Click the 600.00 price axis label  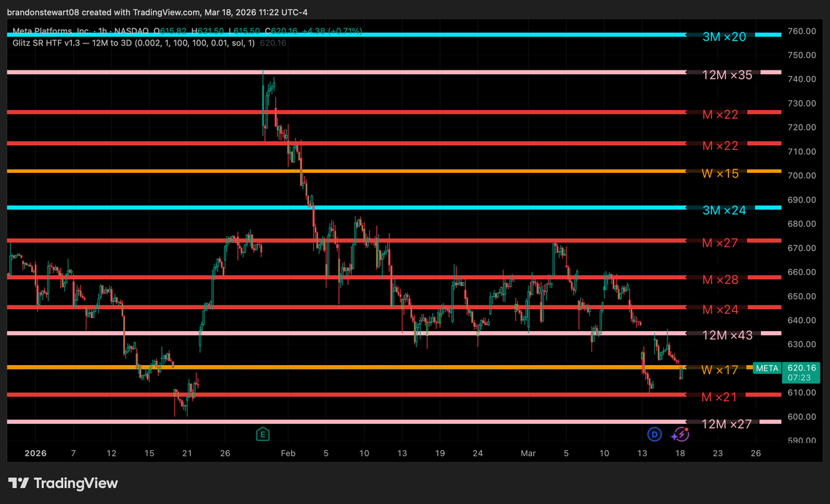803,417
